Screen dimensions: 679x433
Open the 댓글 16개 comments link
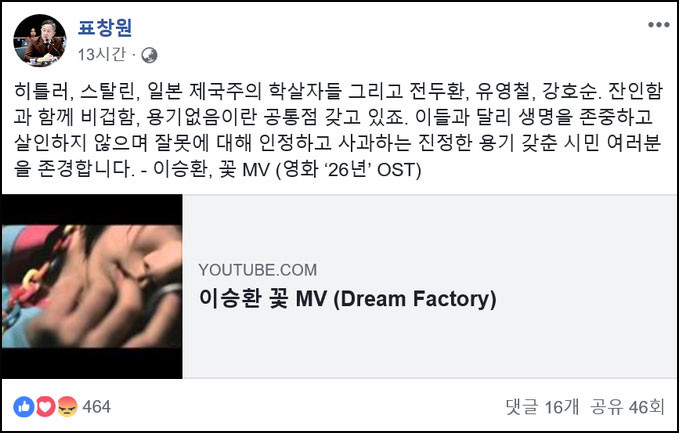pyautogui.click(x=542, y=407)
